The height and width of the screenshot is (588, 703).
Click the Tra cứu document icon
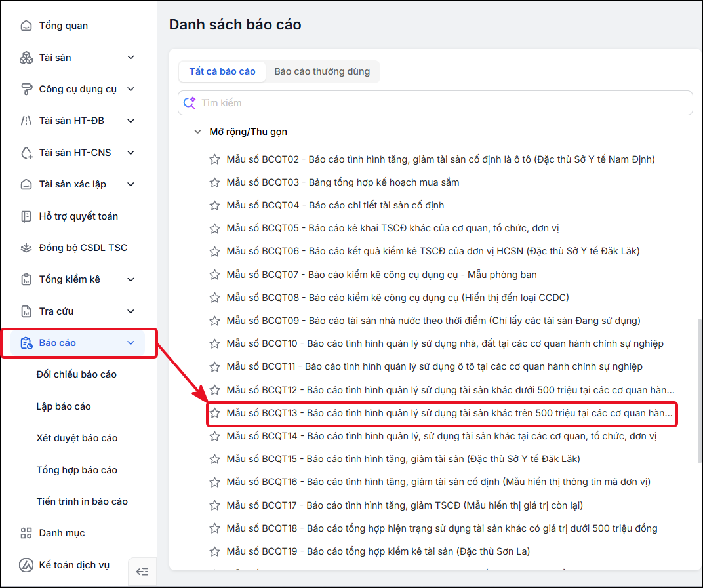(x=26, y=311)
